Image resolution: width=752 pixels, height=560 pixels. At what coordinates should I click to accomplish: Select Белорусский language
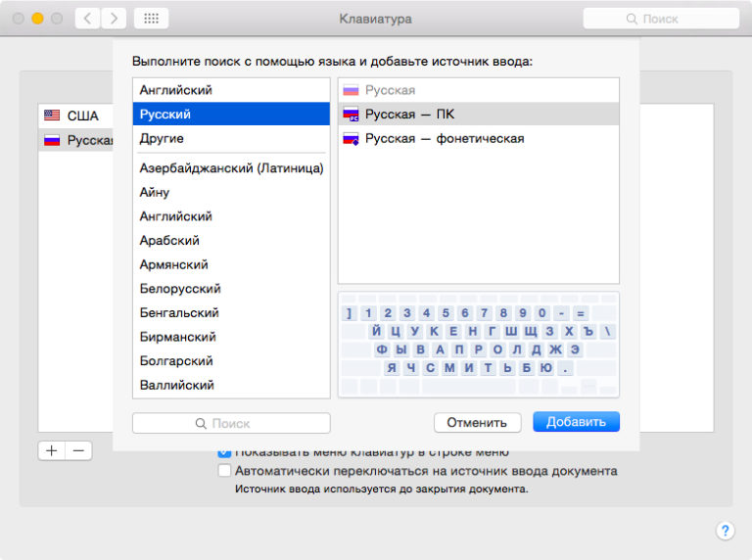[x=231, y=289]
